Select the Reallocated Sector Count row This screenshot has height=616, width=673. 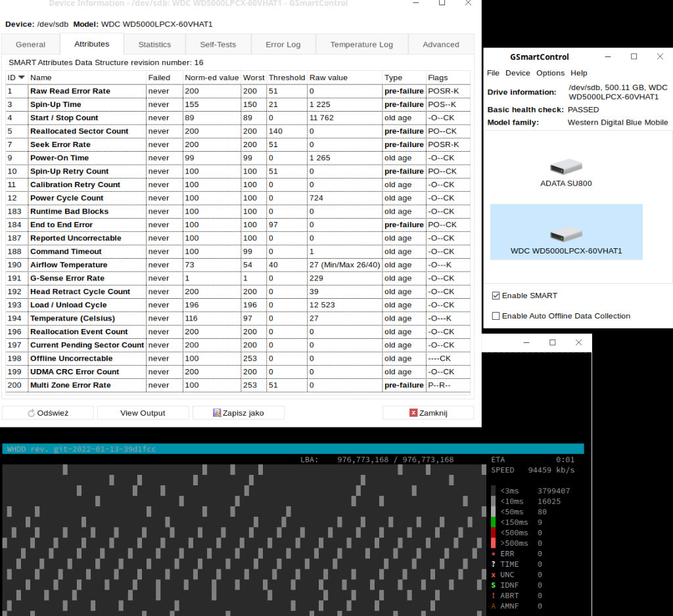79,131
